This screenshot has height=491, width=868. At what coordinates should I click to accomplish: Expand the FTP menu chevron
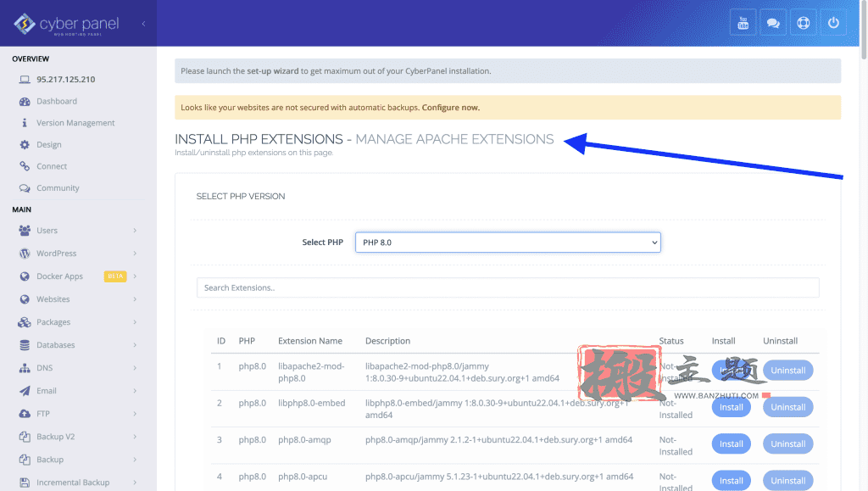coord(135,414)
